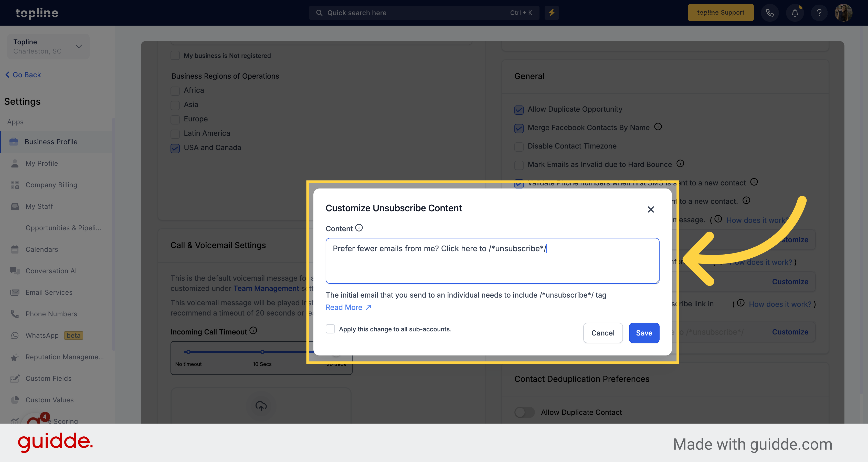Click the phone/call icon in top bar

[x=770, y=13]
